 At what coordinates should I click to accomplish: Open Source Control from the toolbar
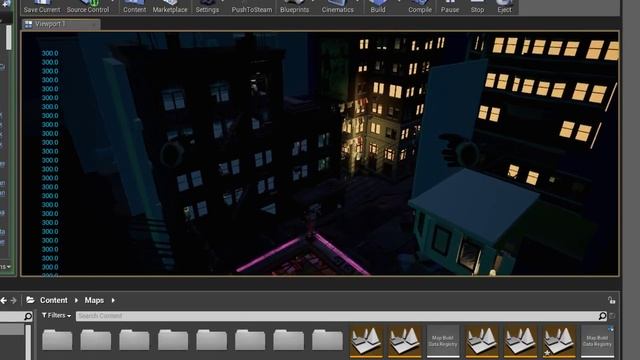pyautogui.click(x=88, y=7)
